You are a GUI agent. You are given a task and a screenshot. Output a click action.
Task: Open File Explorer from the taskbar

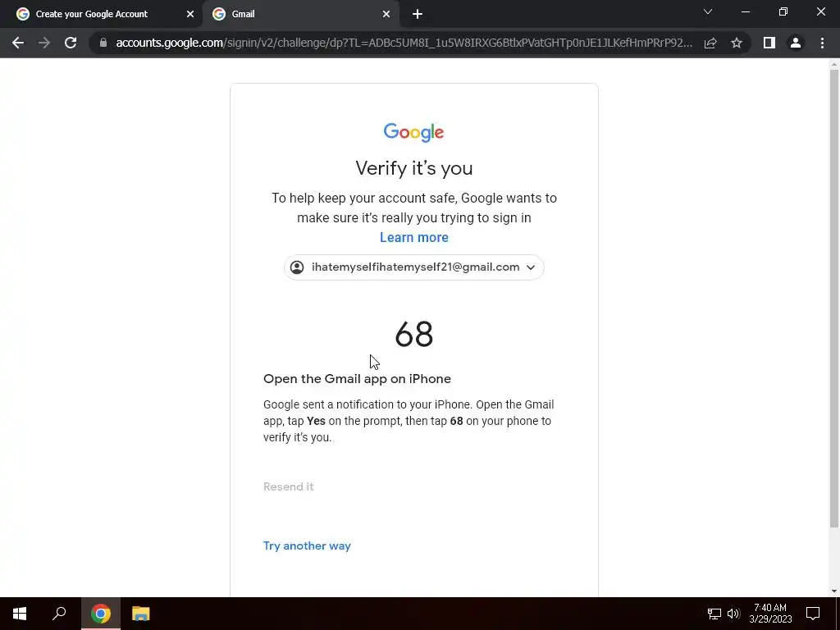point(141,614)
